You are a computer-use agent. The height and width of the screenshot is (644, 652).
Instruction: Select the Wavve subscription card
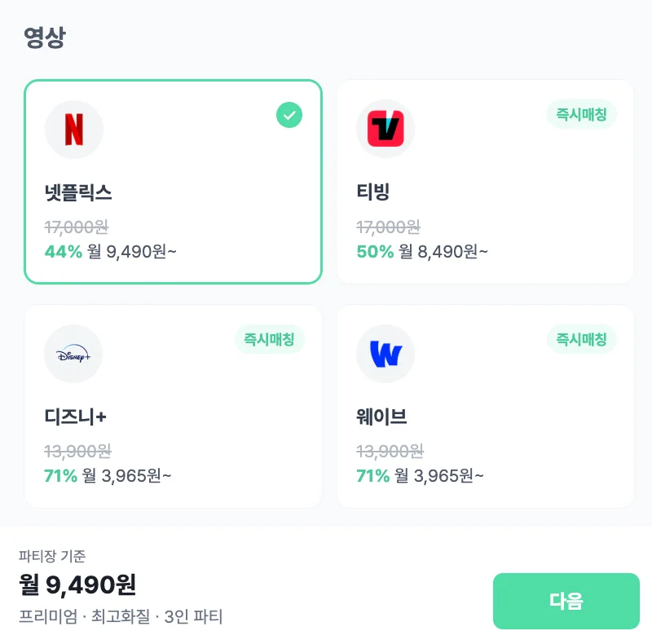click(x=485, y=405)
